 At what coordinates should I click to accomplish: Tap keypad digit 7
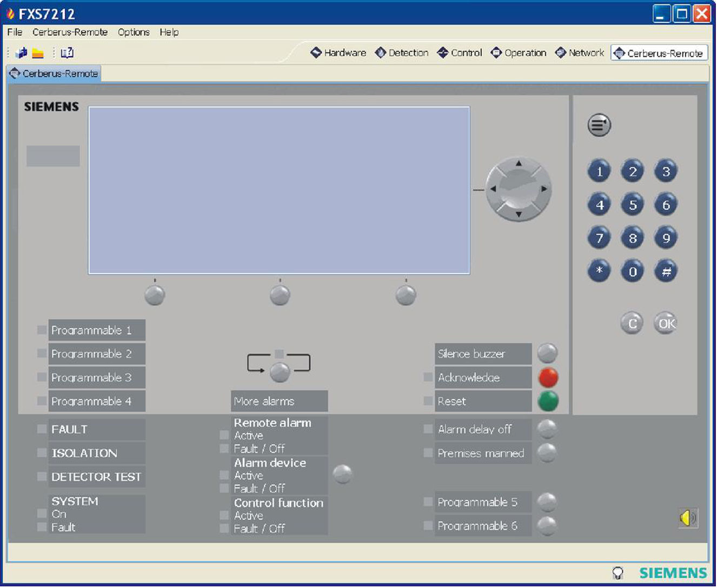[x=599, y=238]
